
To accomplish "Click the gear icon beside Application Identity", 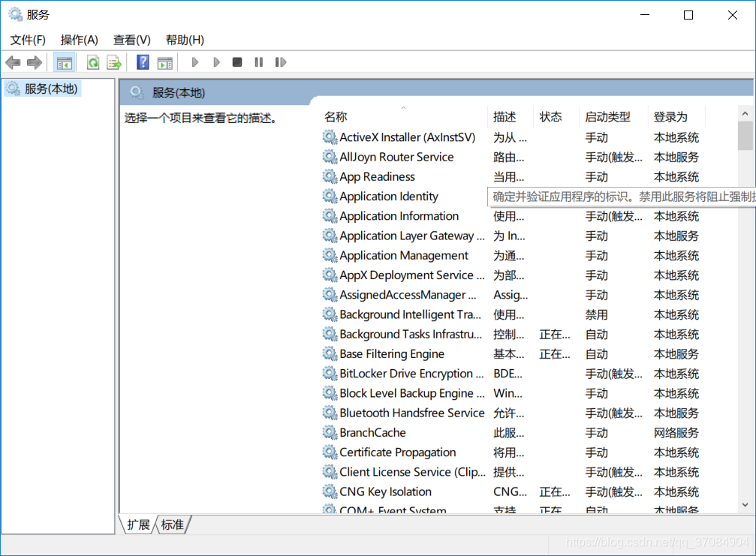I will (330, 197).
